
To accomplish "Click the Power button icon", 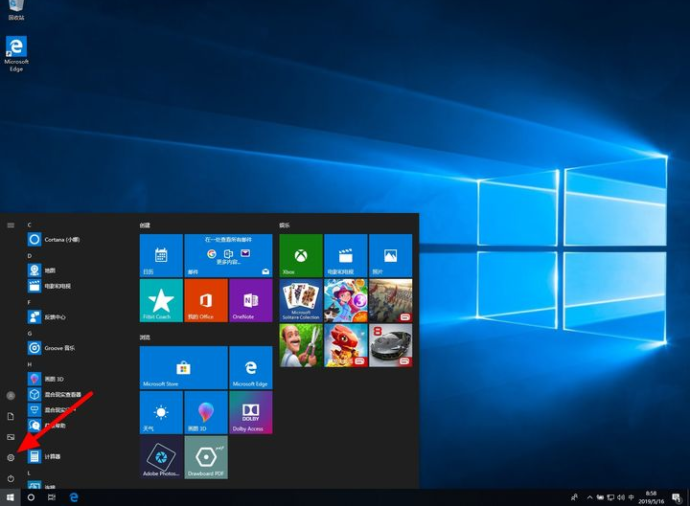I will coord(11,478).
